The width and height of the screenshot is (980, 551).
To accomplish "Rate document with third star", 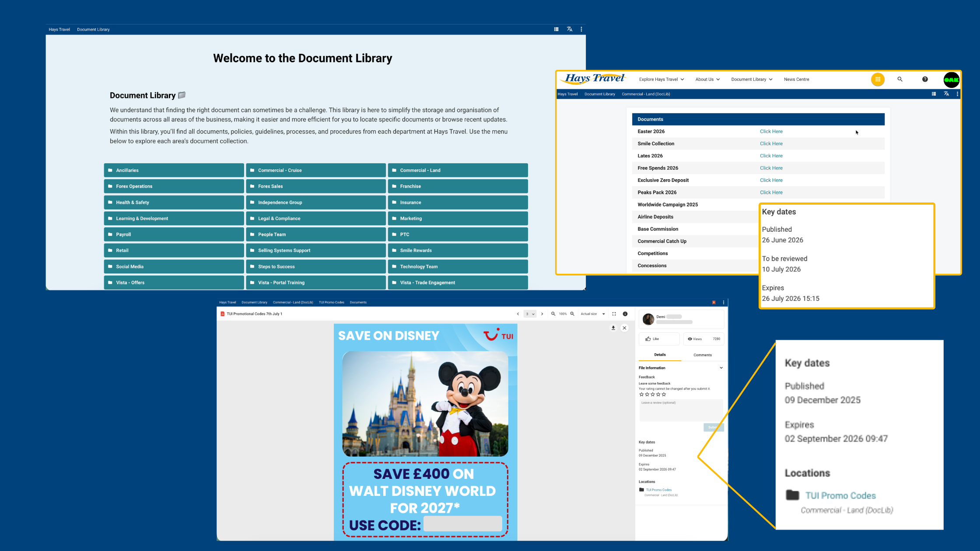I will 653,394.
